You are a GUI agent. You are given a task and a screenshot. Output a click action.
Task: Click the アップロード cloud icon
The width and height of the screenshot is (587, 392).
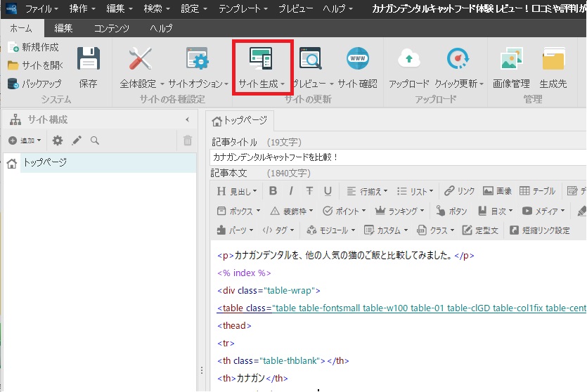click(x=409, y=58)
